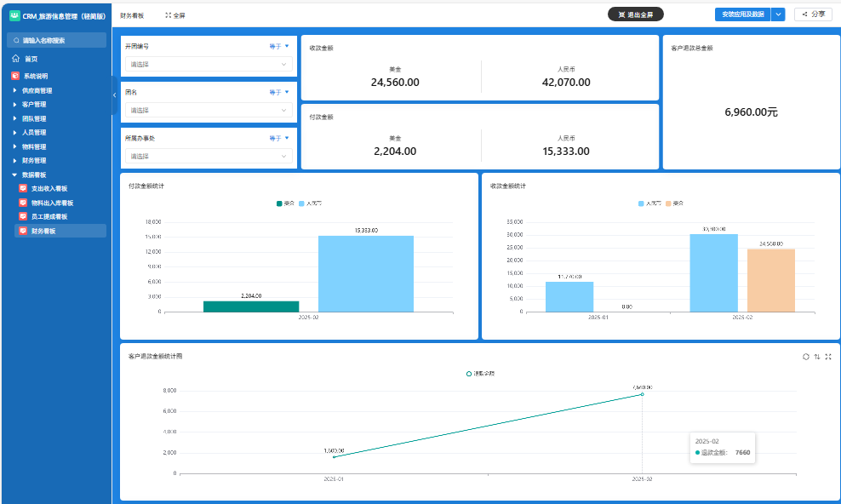Open 等于 operator dropdown for 团名

[278, 92]
